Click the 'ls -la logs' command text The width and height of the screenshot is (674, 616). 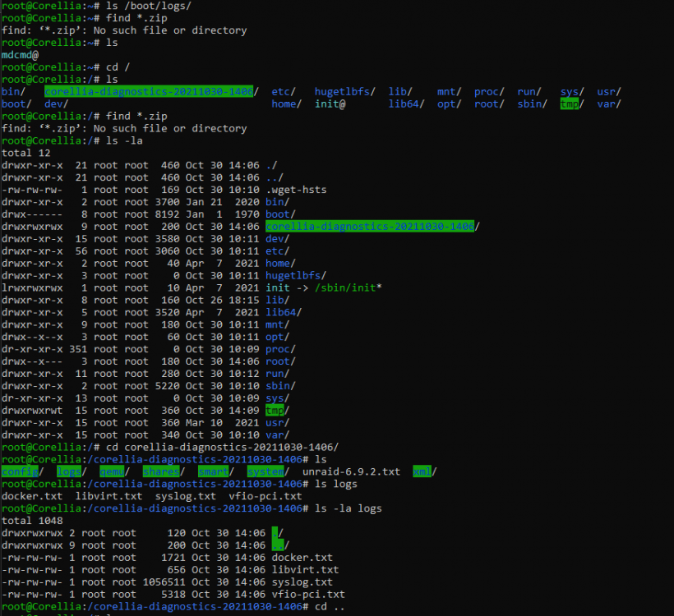[x=349, y=508]
